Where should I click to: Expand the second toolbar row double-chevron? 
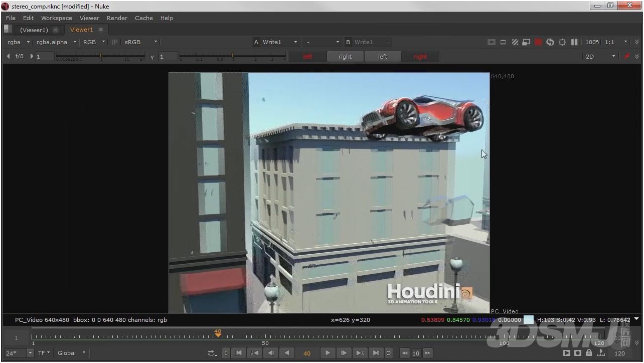point(637,57)
